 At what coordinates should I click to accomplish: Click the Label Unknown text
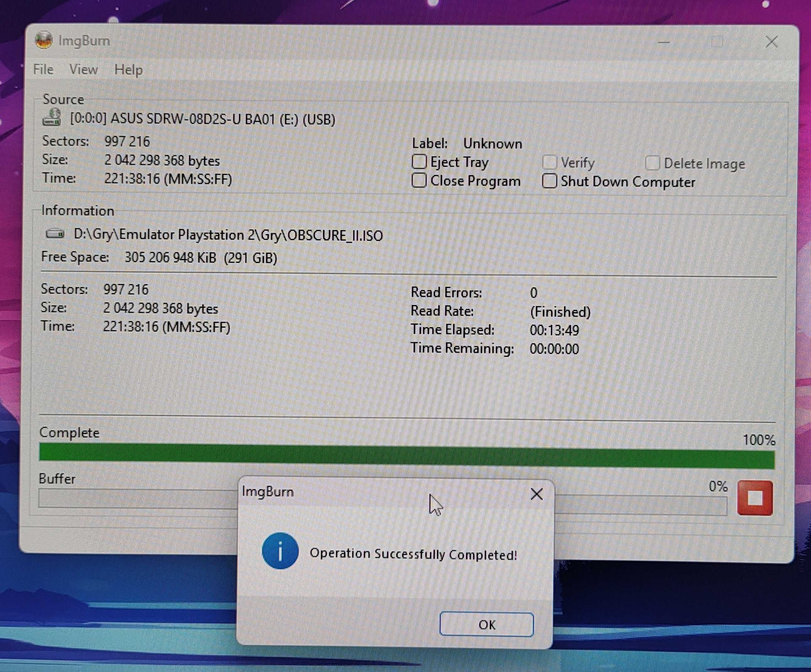coord(467,144)
